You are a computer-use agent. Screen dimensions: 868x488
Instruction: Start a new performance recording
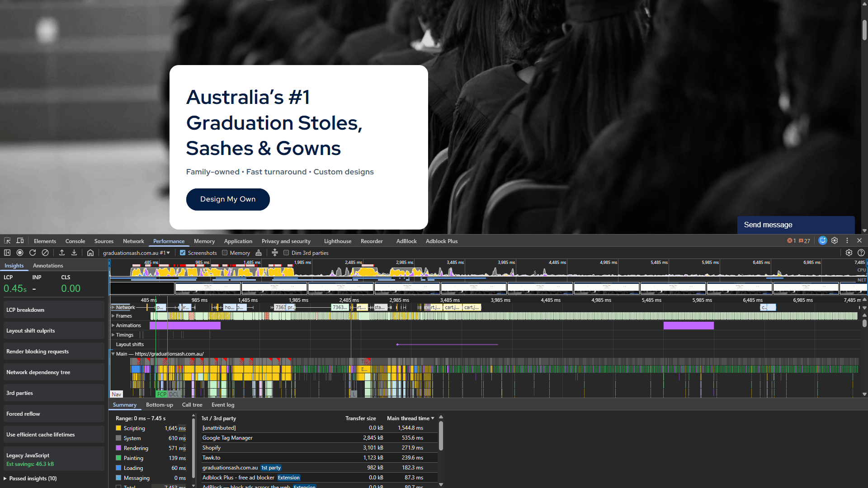20,253
